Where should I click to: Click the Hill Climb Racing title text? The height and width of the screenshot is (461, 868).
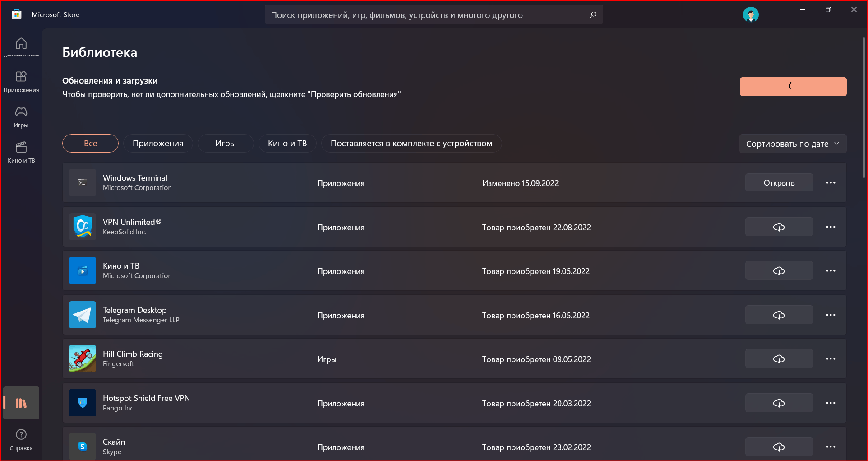[x=133, y=354]
